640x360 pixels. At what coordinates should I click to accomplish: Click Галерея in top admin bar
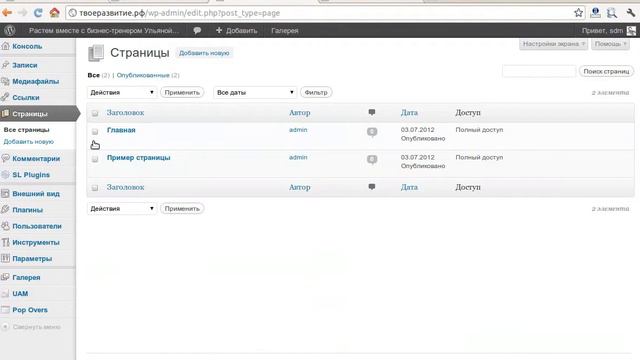pyautogui.click(x=285, y=31)
